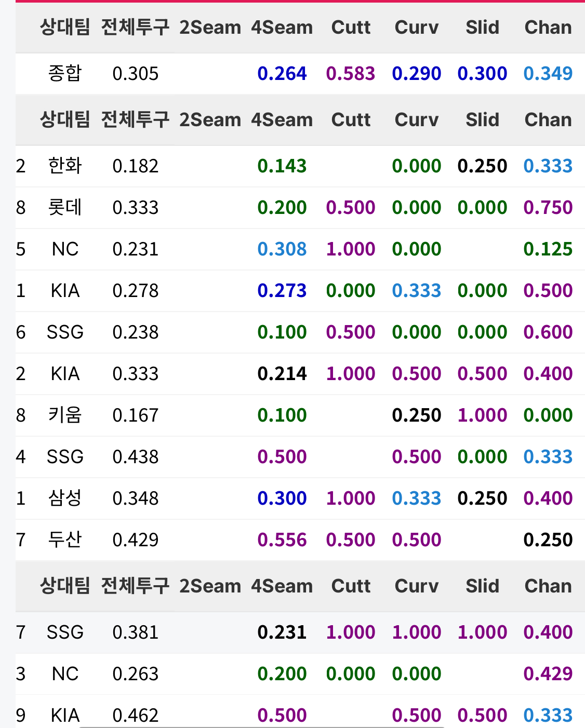This screenshot has width=585, height=728.
Task: Click 롯데 Chan value 0.750
Action: point(548,208)
